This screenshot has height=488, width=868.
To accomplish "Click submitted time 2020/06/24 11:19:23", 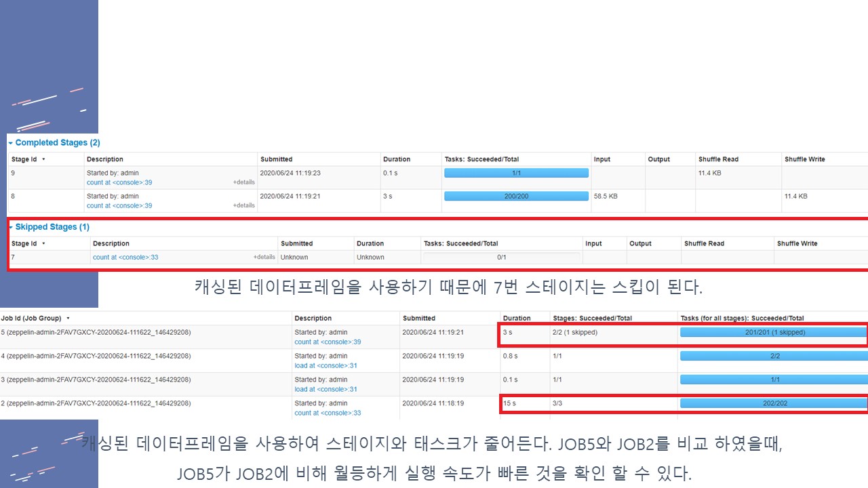I will click(x=290, y=173).
